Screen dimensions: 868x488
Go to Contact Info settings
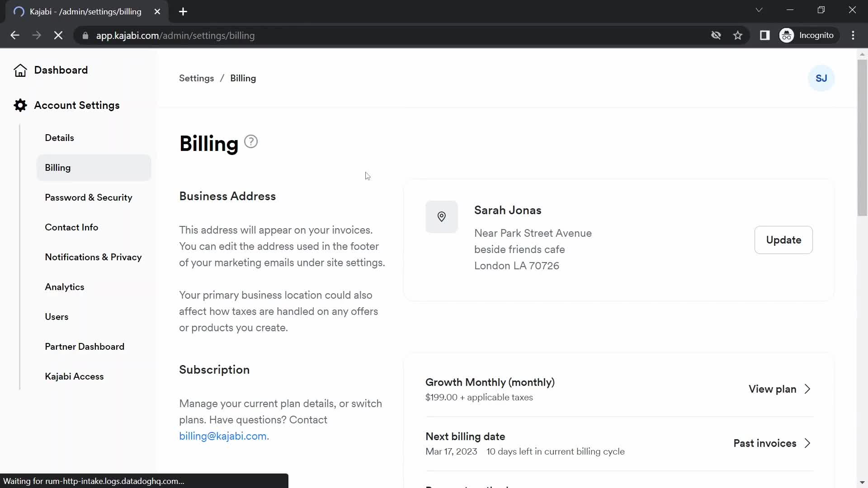coord(71,227)
